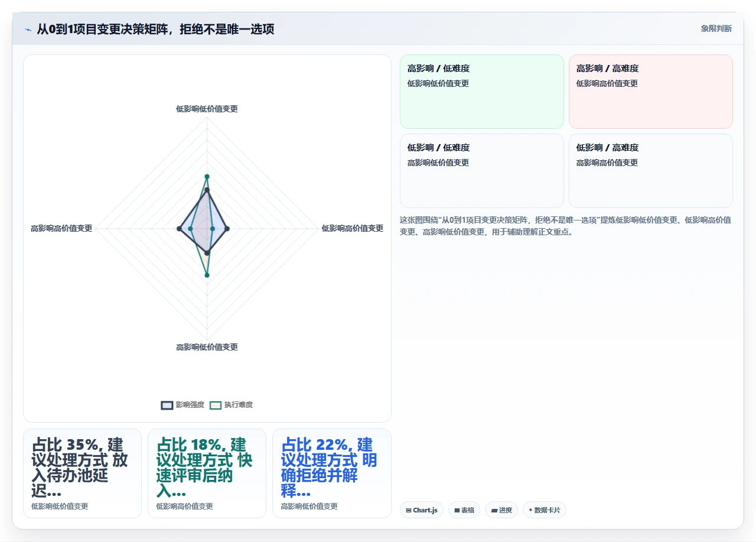Click radar right axis label 低影响高价值变更

[x=353, y=228]
